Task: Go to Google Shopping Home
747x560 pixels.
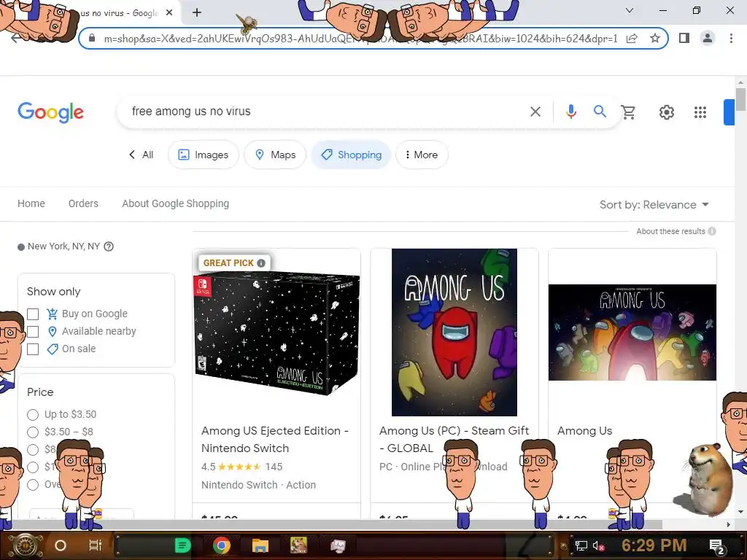Action: [x=31, y=203]
